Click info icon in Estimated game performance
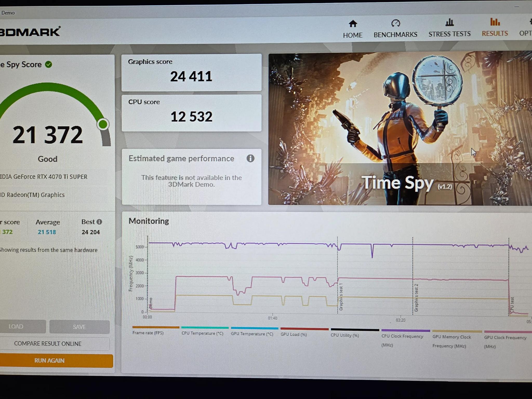The image size is (532, 399). click(250, 158)
